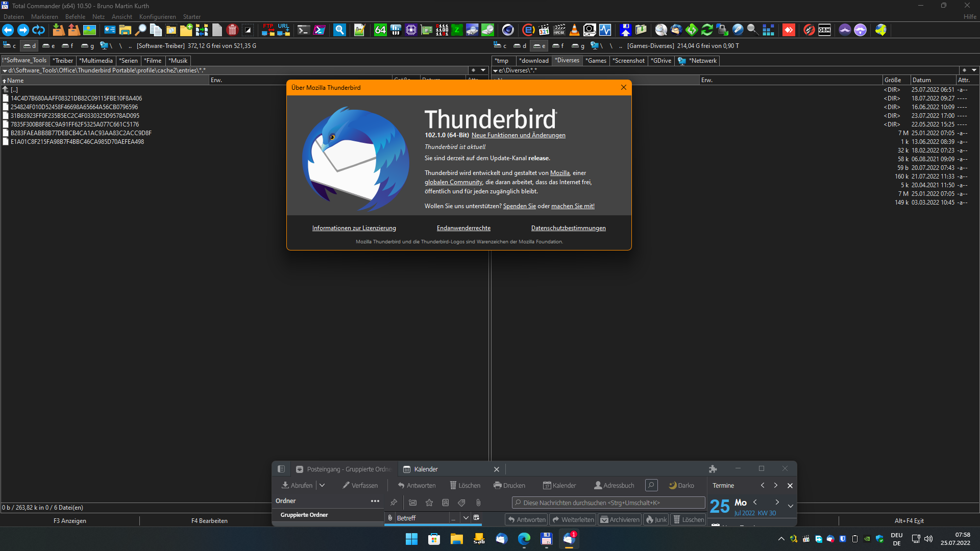The height and width of the screenshot is (551, 980).
Task: Toggle the starred messages quick filter
Action: click(x=429, y=503)
